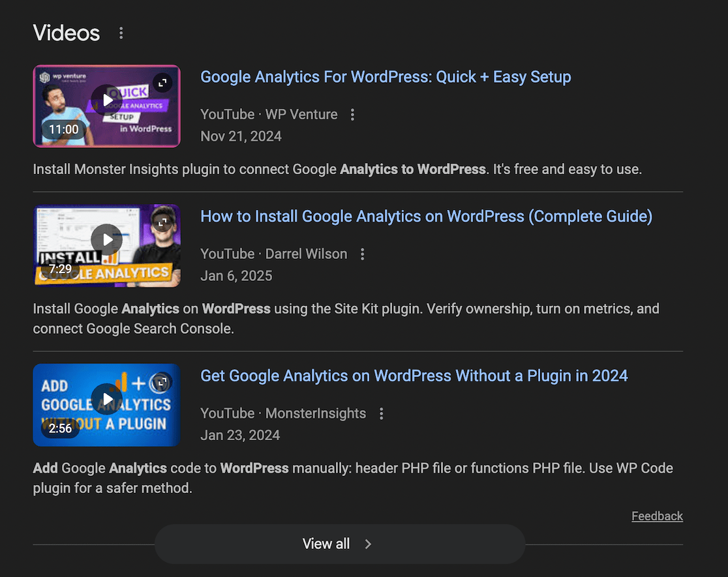The image size is (728, 577).
Task: Open more options next to Darrel Wilson
Action: 363,254
